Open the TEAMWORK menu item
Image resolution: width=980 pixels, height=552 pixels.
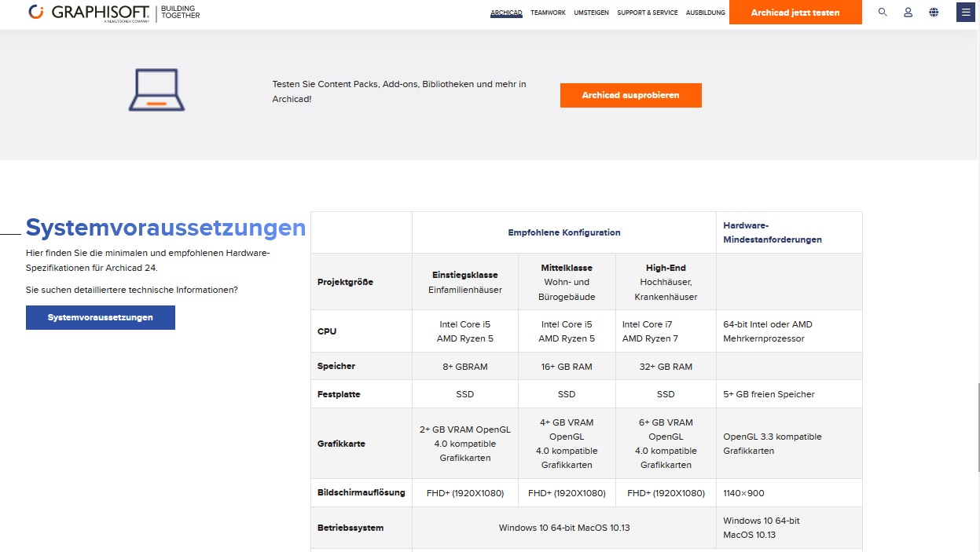pyautogui.click(x=548, y=13)
